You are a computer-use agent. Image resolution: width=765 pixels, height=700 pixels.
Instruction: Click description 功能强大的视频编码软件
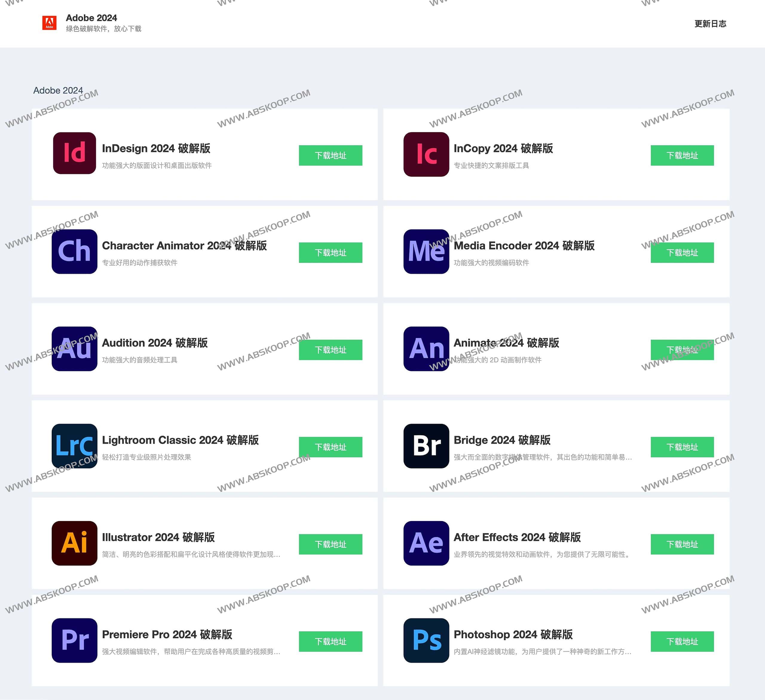click(491, 263)
